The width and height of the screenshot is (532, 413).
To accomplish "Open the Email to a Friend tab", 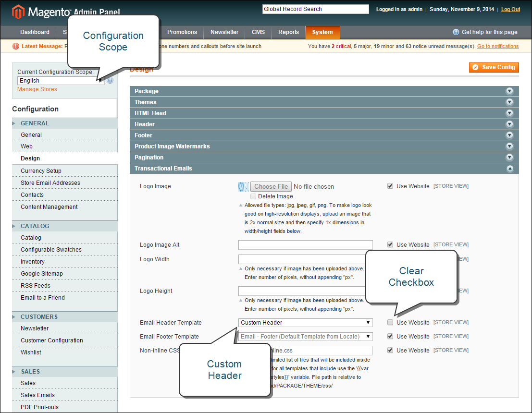I will pyautogui.click(x=65, y=297).
